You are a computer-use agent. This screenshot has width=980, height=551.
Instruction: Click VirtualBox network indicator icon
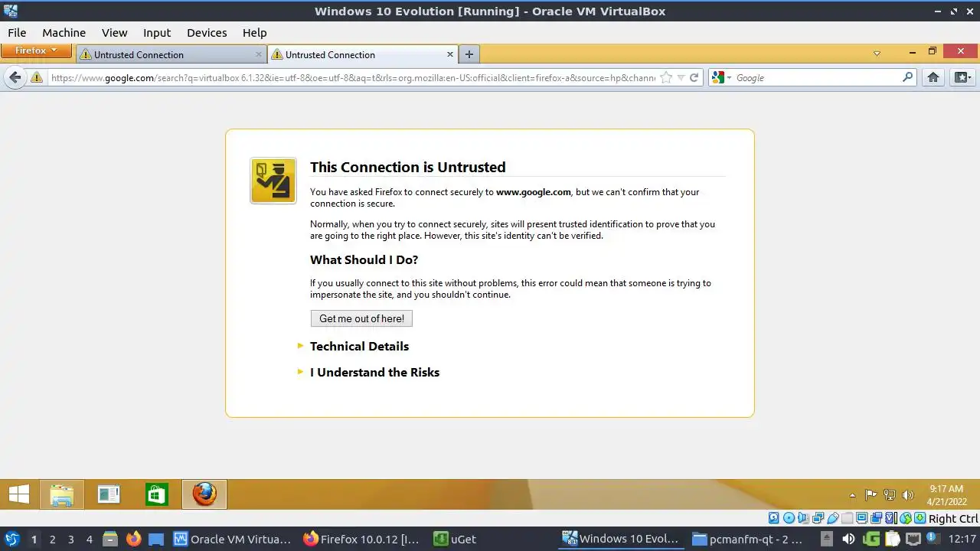[x=818, y=518]
